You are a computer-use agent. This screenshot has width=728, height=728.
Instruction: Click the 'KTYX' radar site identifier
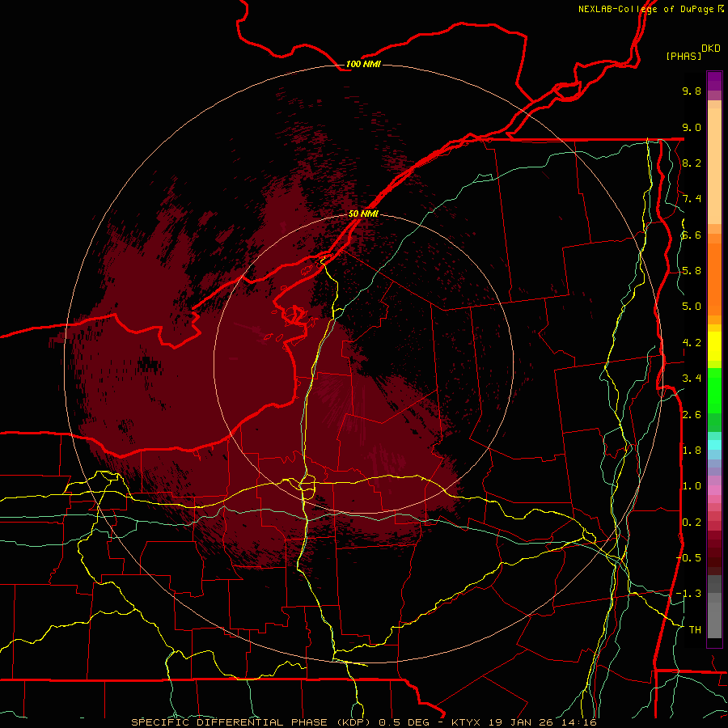(467, 722)
